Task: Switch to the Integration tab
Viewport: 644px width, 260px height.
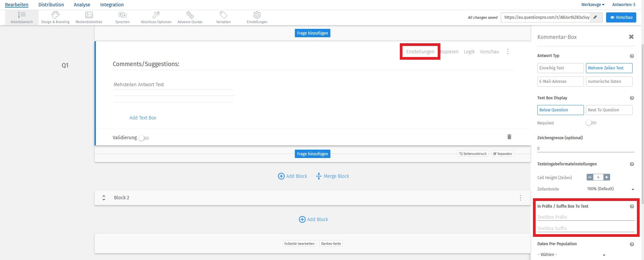Action: pyautogui.click(x=112, y=5)
